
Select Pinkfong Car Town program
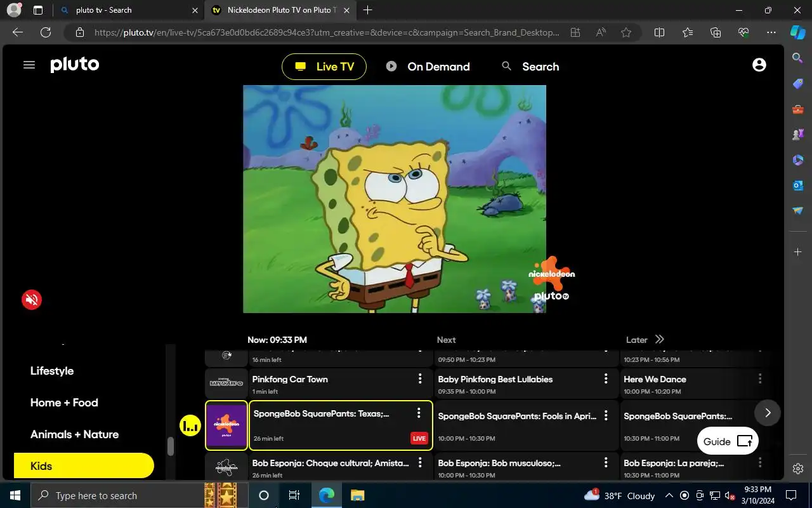click(341, 383)
